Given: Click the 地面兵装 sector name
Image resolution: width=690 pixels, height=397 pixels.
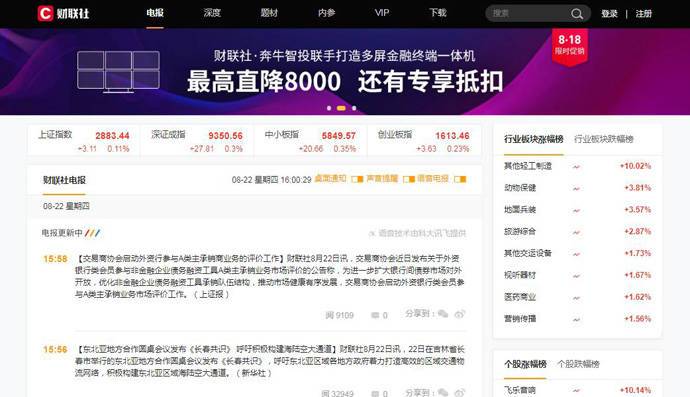Looking at the screenshot, I should tap(520, 210).
